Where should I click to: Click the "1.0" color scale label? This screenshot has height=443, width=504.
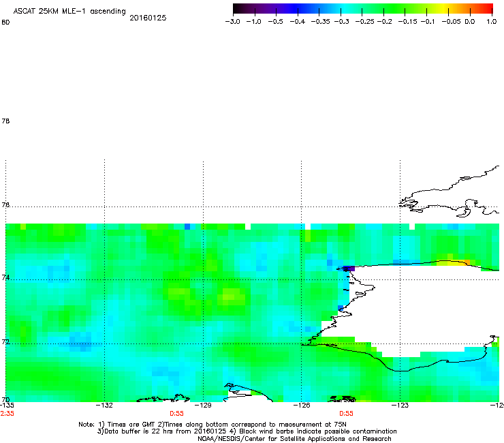click(x=492, y=22)
